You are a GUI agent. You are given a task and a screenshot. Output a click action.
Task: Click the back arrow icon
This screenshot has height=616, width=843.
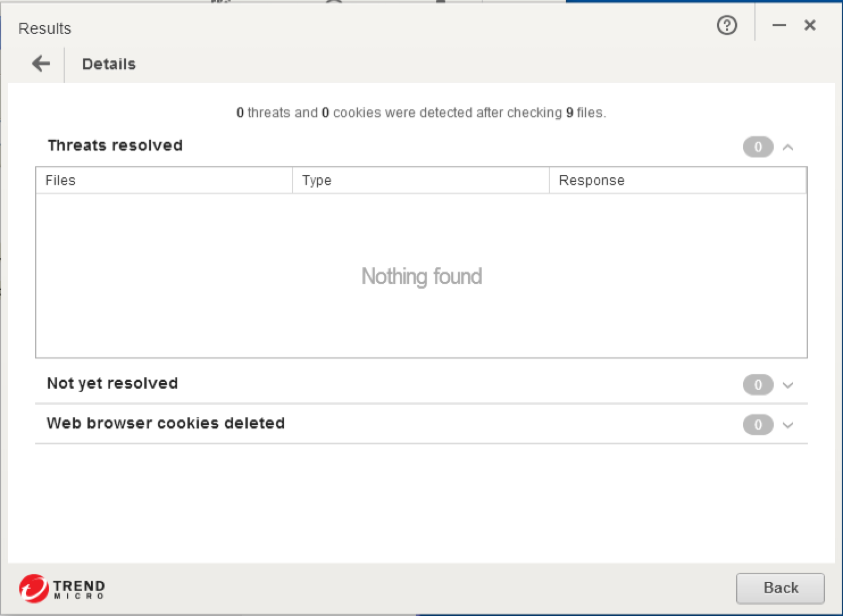[x=41, y=64]
